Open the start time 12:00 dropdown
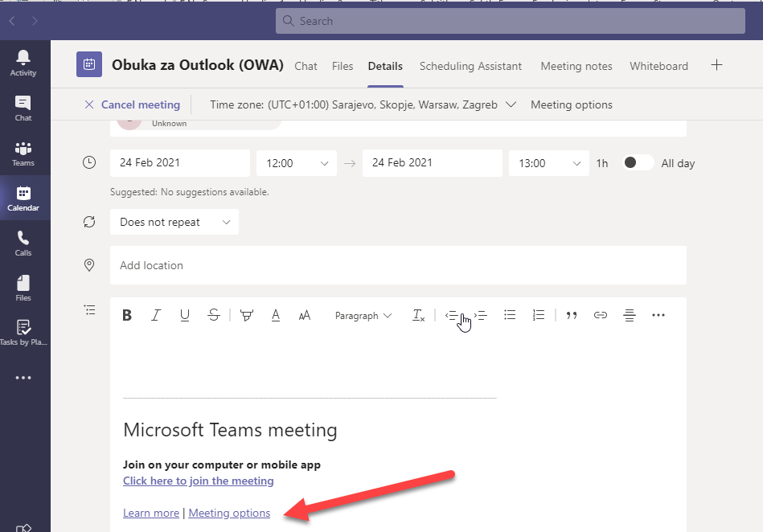The height and width of the screenshot is (532, 763). [x=295, y=163]
